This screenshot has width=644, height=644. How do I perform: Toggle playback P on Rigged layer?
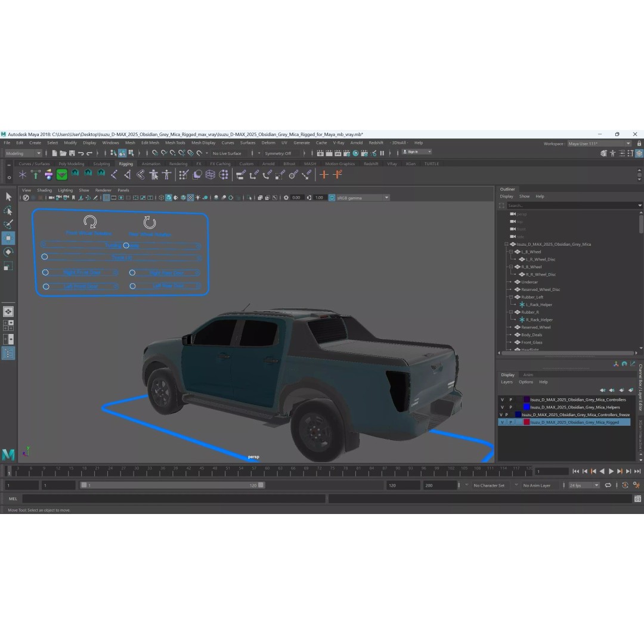(x=510, y=422)
